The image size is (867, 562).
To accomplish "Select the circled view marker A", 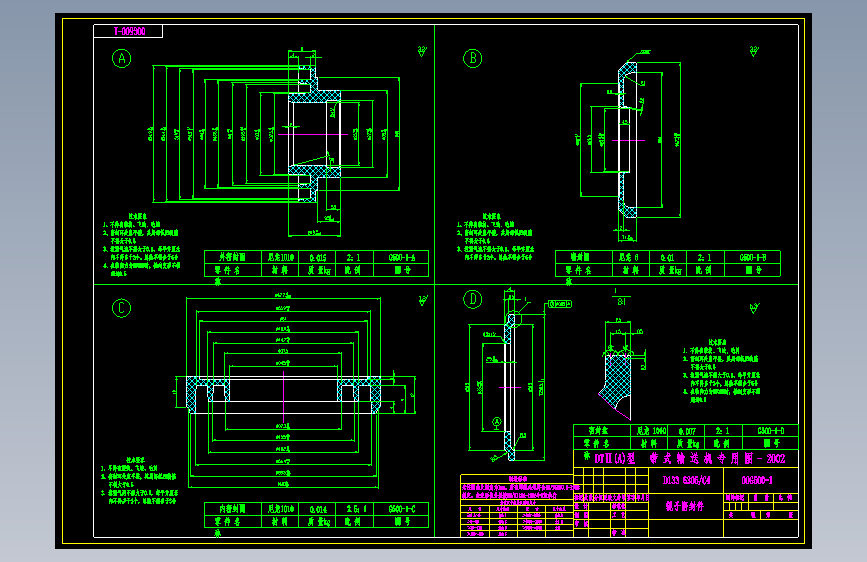I will (122, 58).
